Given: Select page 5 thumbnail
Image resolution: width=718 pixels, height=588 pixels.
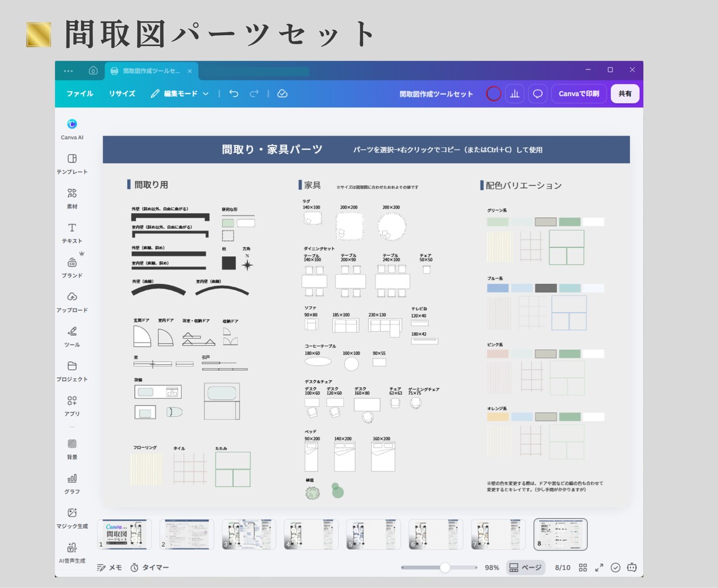Looking at the screenshot, I should (374, 534).
